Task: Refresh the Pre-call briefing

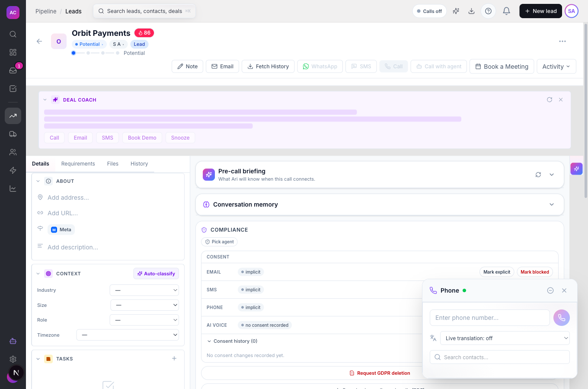Action: pyautogui.click(x=538, y=175)
